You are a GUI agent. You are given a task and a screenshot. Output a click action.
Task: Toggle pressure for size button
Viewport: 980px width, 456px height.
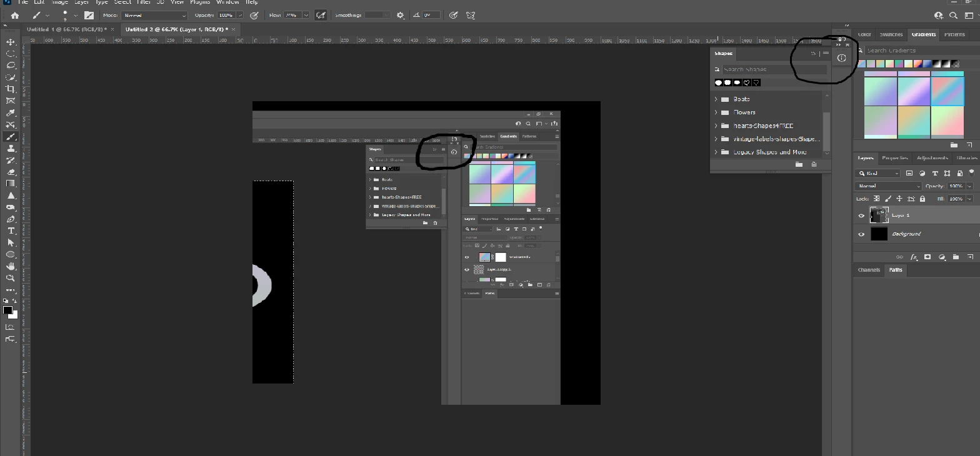[x=454, y=16]
